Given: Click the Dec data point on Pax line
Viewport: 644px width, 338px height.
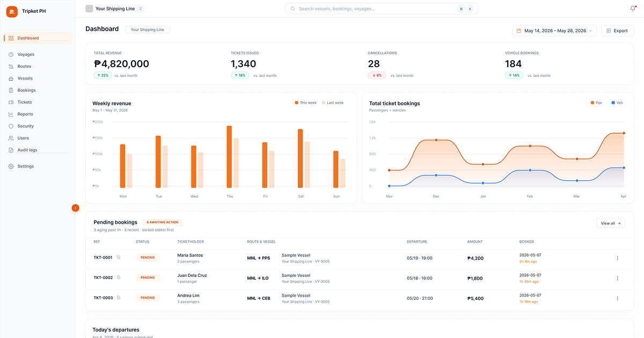Looking at the screenshot, I should coord(436,140).
